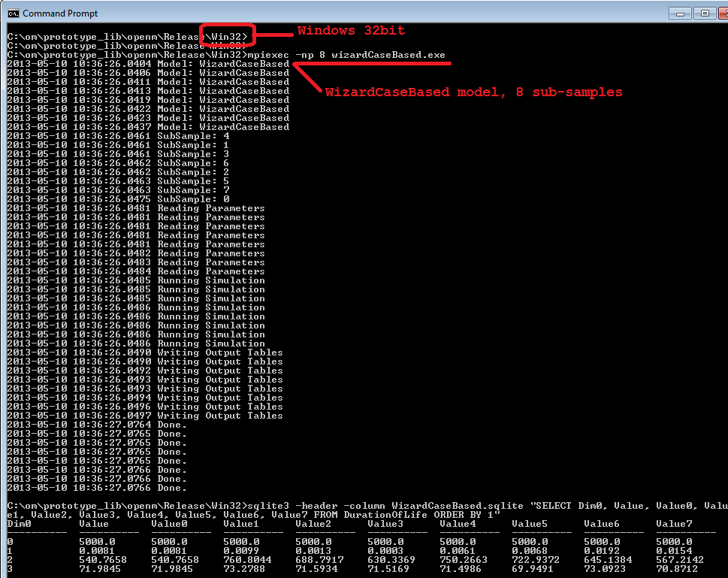Click the 73.0923 cell
The height and width of the screenshot is (578, 728).
[x=605, y=569]
